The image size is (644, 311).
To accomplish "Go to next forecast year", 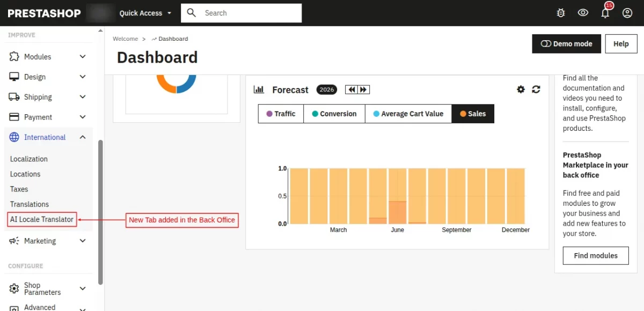I will (364, 90).
